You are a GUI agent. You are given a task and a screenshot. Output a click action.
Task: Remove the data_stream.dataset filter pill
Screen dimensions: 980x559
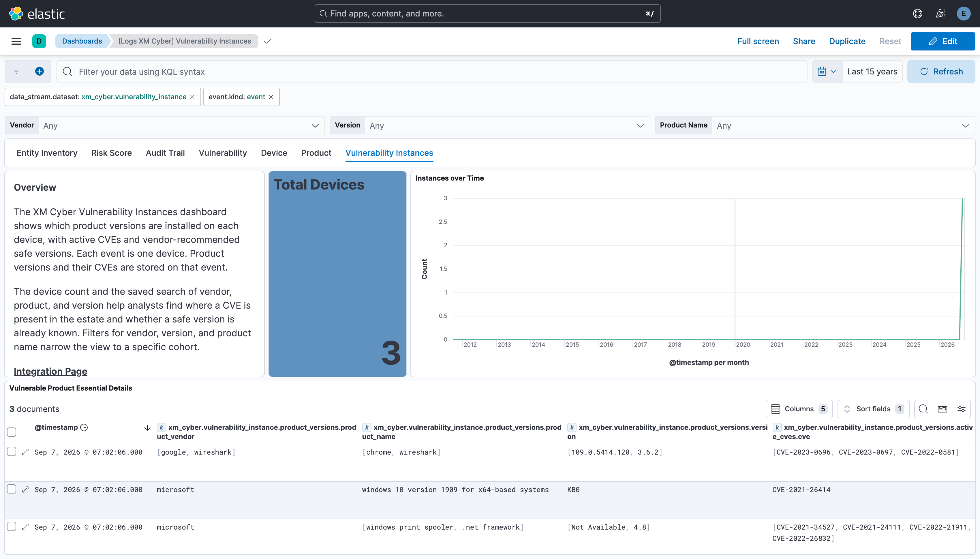tap(192, 97)
